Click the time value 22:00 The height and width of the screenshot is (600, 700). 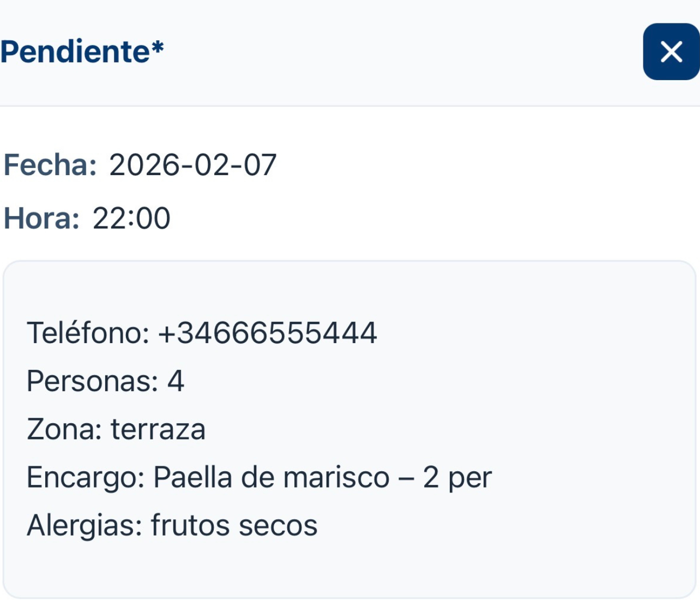pyautogui.click(x=131, y=218)
